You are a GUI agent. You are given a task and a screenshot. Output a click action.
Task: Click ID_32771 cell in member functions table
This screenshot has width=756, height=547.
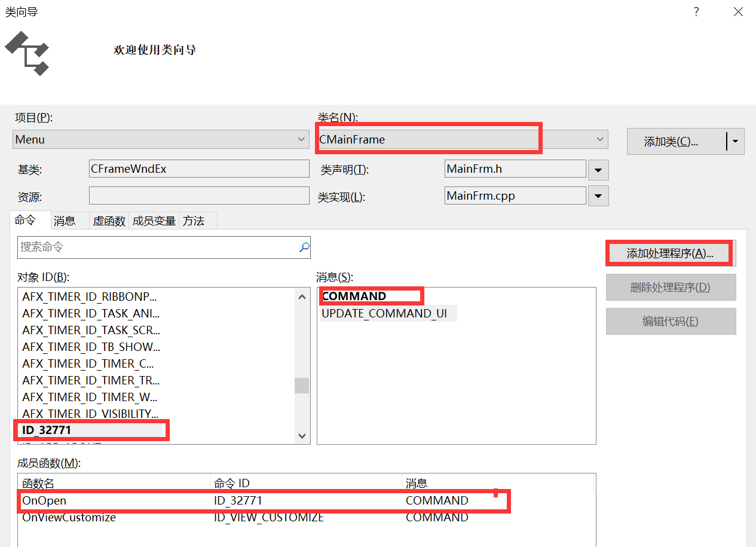238,500
